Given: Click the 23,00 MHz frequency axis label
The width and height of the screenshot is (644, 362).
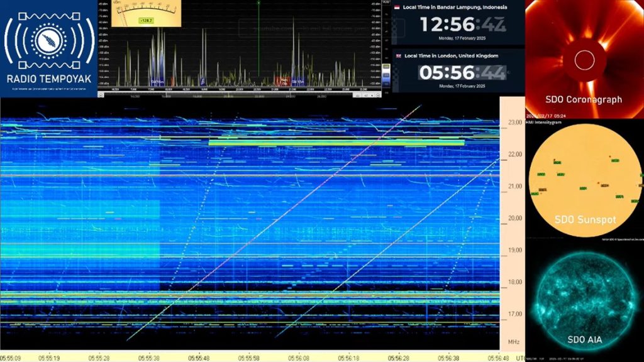Looking at the screenshot, I should [515, 123].
